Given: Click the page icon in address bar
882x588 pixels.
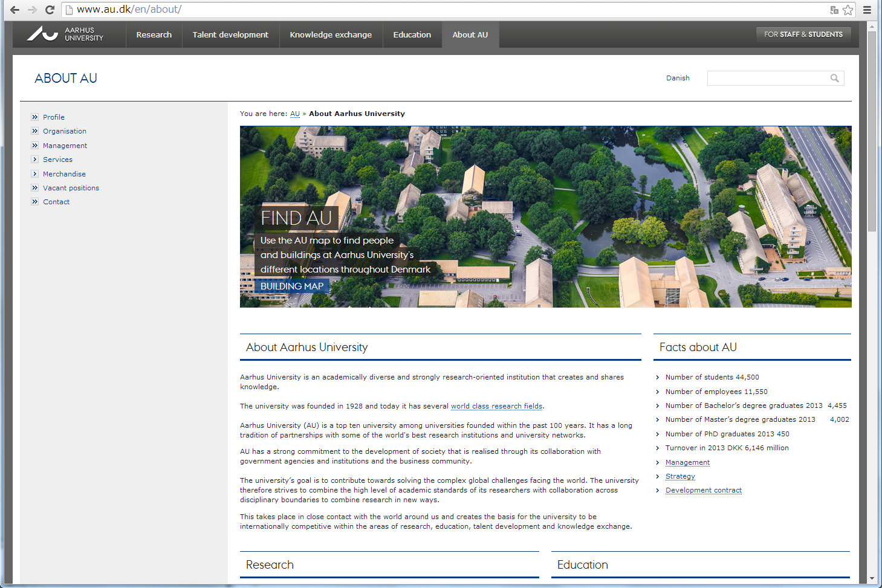Looking at the screenshot, I should click(69, 10).
